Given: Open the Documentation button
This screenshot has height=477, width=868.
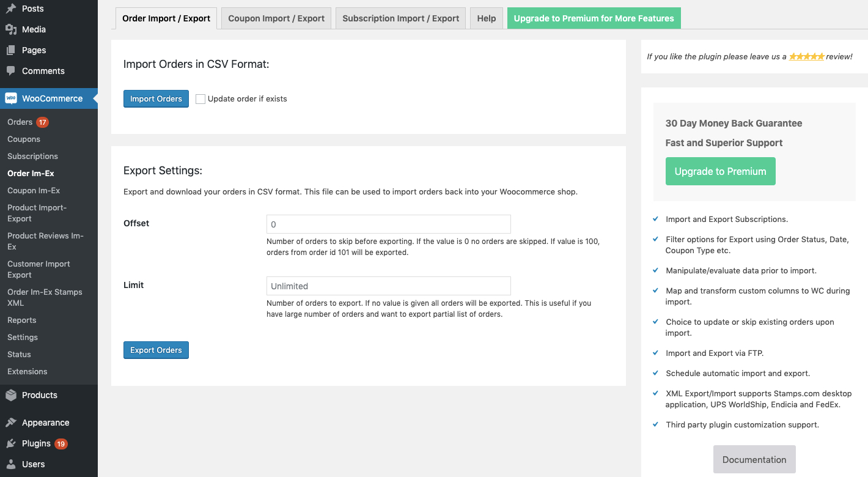Looking at the screenshot, I should [754, 459].
